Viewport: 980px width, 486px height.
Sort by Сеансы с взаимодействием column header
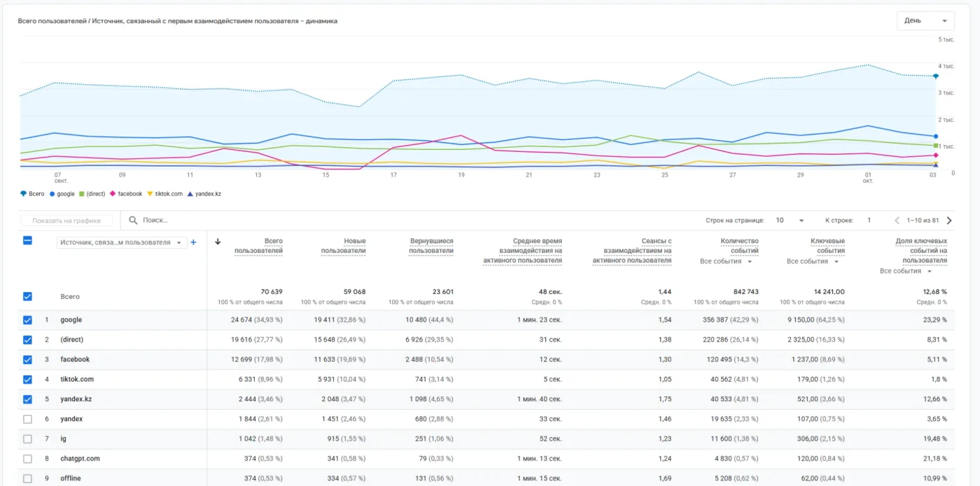click(632, 251)
